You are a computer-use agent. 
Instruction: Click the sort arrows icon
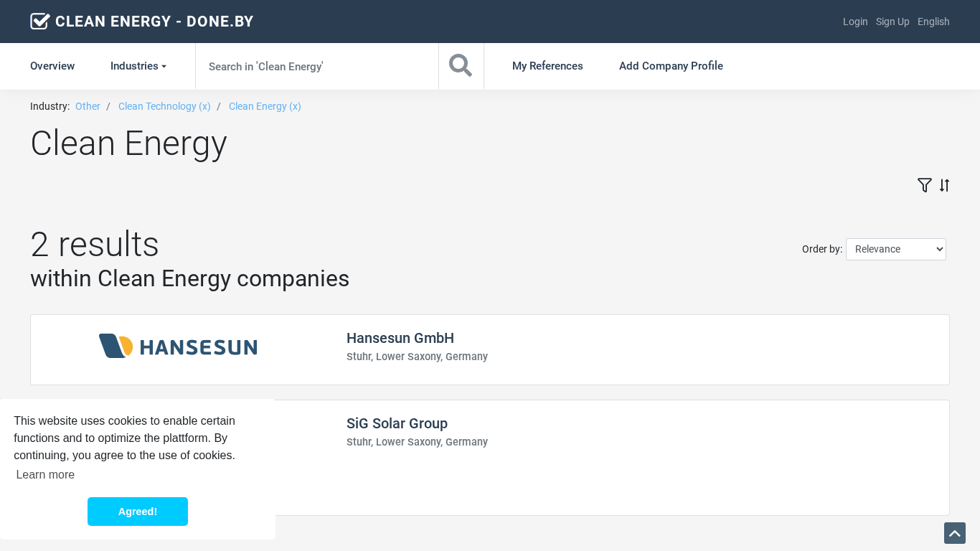click(x=944, y=185)
